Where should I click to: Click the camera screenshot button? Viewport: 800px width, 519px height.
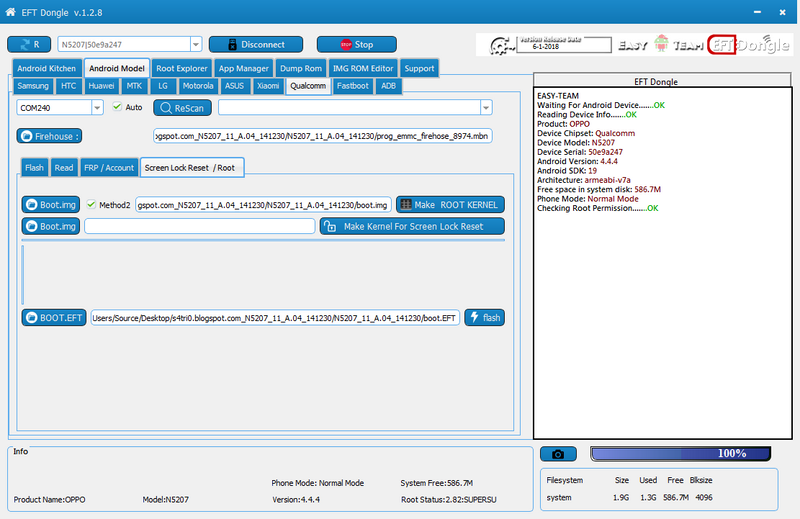click(x=558, y=454)
